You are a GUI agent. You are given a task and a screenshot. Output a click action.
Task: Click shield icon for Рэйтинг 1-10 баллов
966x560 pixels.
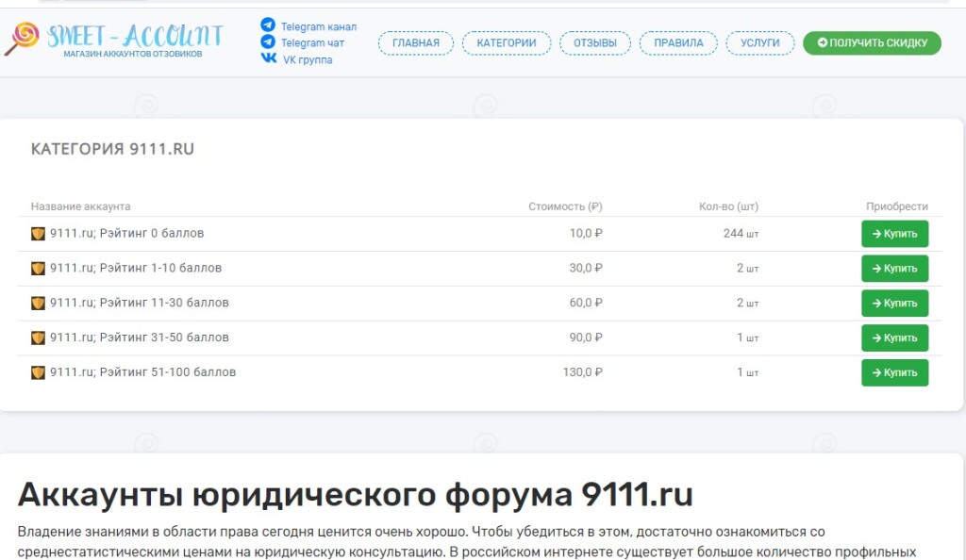click(x=38, y=269)
